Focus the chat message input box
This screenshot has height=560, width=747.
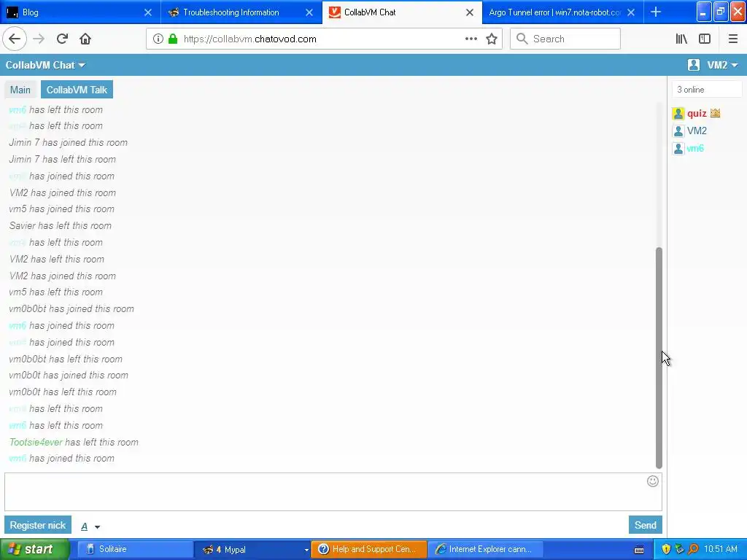333,492
